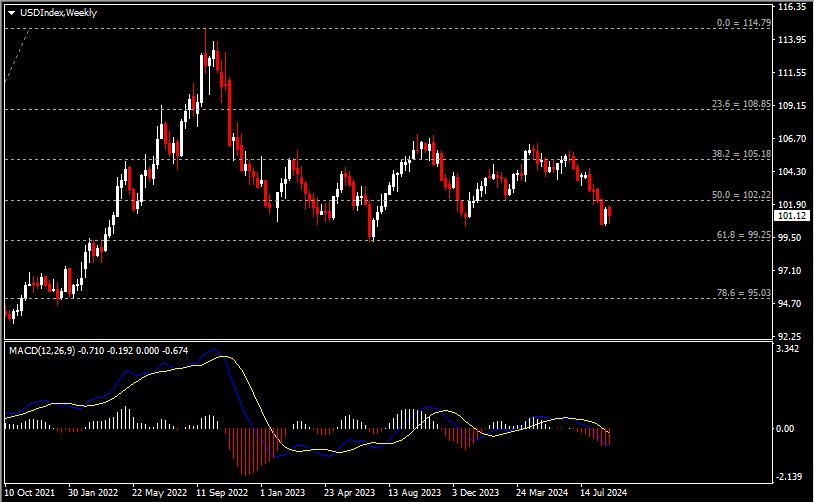
Task: Select the 23.6 = 108.85 Fibonacci label
Action: [741, 104]
